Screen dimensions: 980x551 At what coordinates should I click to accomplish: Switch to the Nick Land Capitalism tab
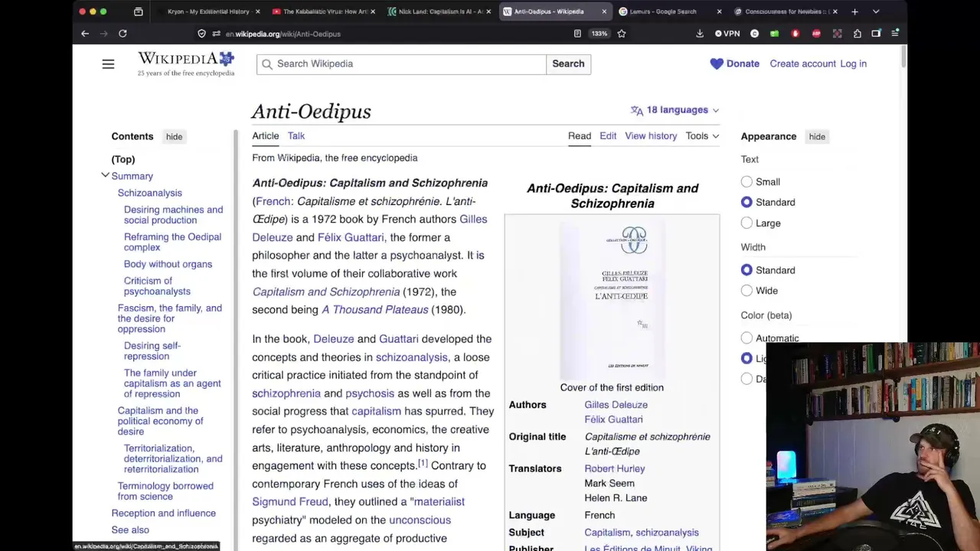tap(439, 11)
